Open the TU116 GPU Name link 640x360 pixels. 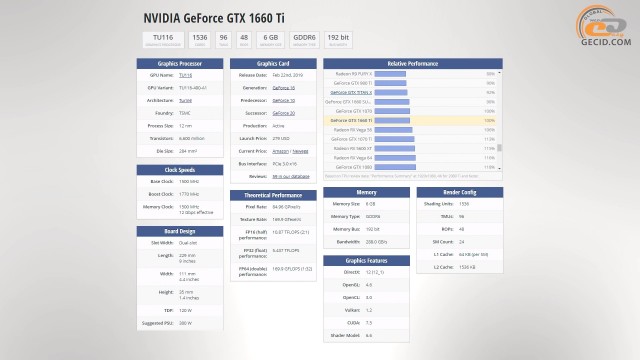[x=185, y=76]
